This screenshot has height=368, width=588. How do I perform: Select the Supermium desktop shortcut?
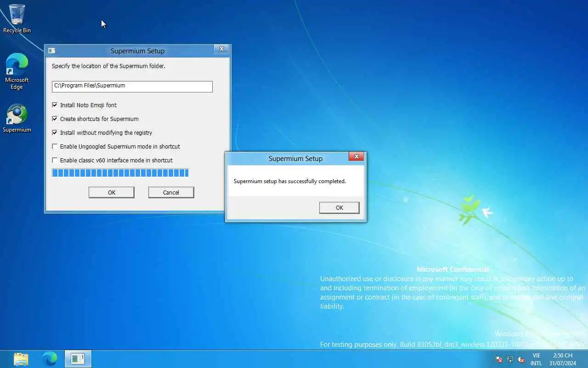17,118
